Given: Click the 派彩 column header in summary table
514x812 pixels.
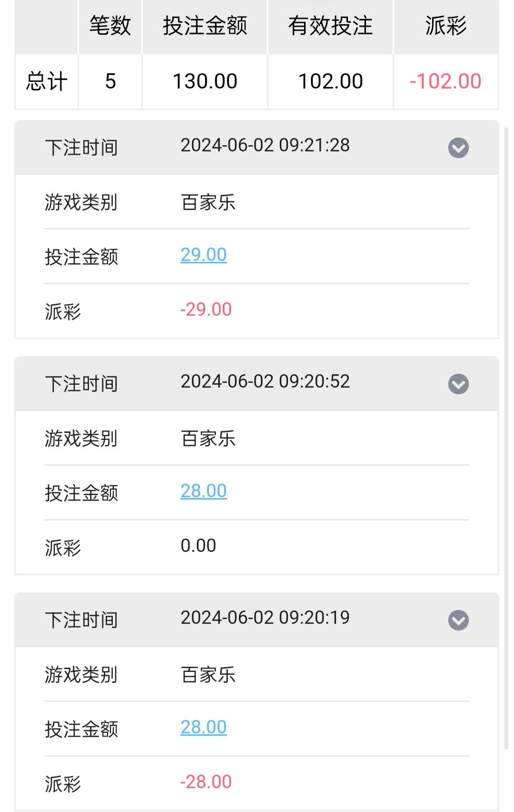Looking at the screenshot, I should (446, 26).
